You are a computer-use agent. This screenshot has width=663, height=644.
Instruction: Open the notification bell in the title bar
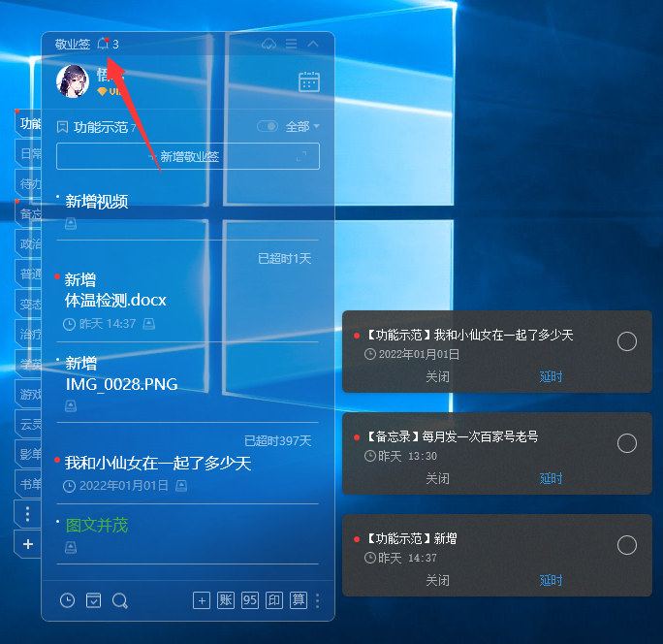pyautogui.click(x=104, y=44)
